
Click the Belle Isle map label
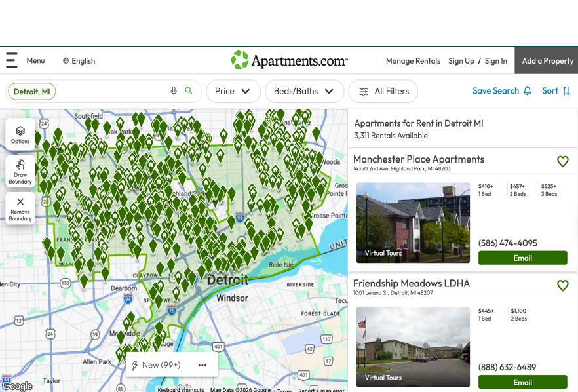coord(281,264)
